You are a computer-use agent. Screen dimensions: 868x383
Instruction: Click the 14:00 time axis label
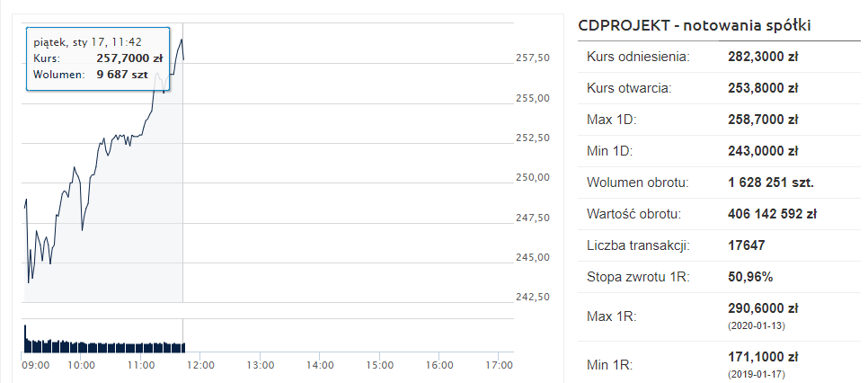click(x=319, y=365)
